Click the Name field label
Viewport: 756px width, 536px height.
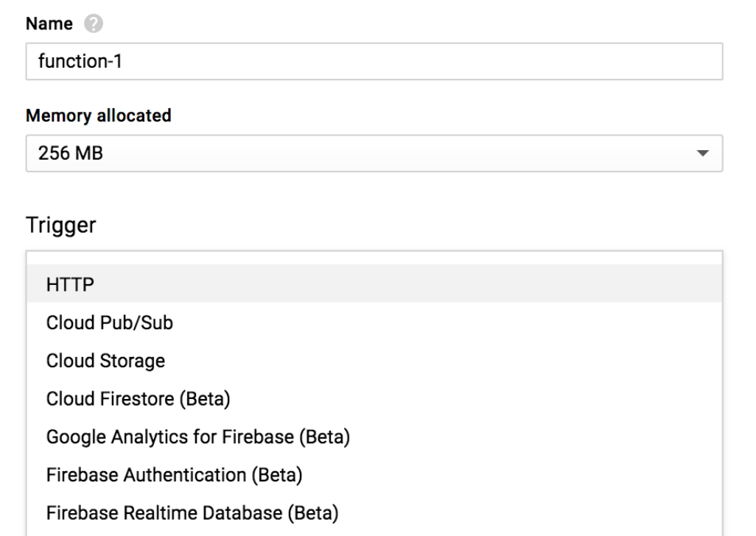click(49, 23)
